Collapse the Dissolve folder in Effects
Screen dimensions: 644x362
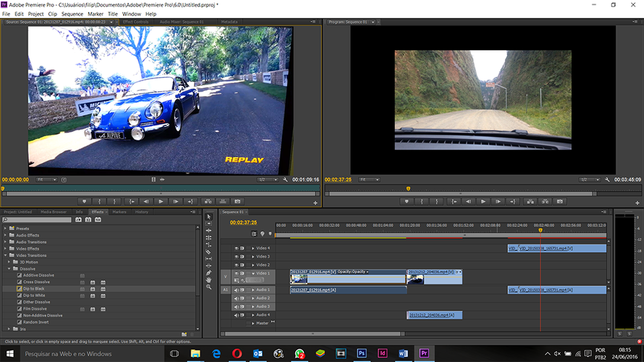pyautogui.click(x=8, y=268)
